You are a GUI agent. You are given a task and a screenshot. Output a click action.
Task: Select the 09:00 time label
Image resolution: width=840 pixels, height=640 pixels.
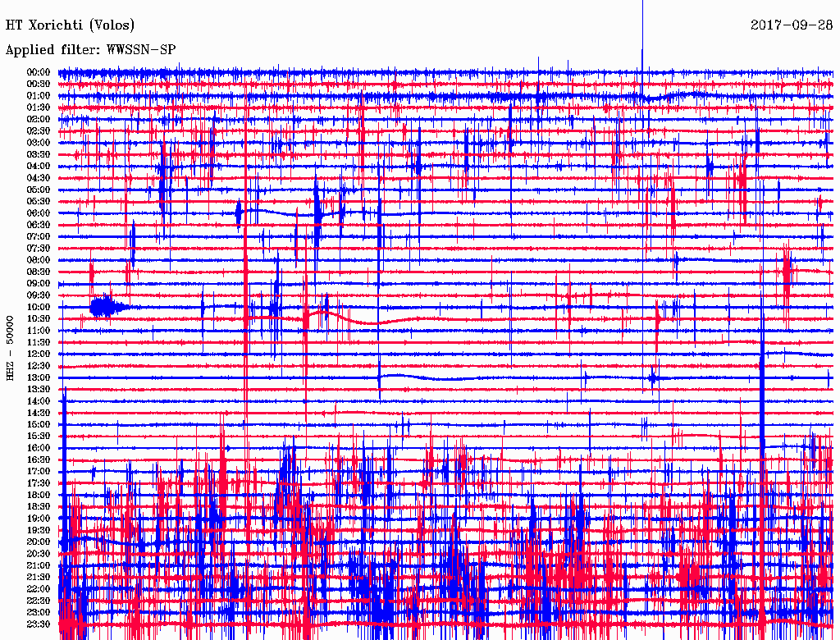click(39, 284)
